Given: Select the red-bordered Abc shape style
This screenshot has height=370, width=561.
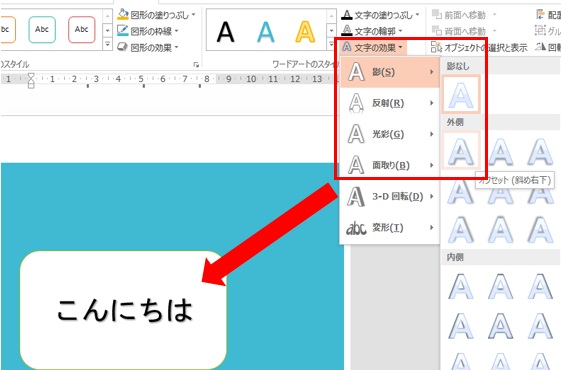Looking at the screenshot, I should [x=82, y=29].
